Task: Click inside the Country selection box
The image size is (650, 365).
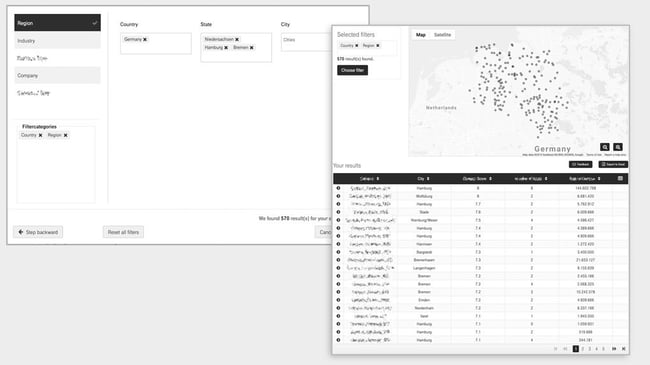Action: [x=156, y=44]
